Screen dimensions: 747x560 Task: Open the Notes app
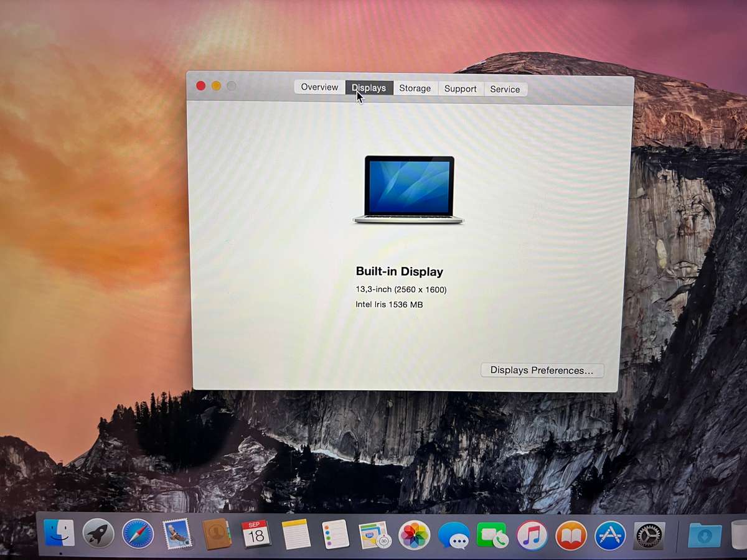tap(294, 534)
